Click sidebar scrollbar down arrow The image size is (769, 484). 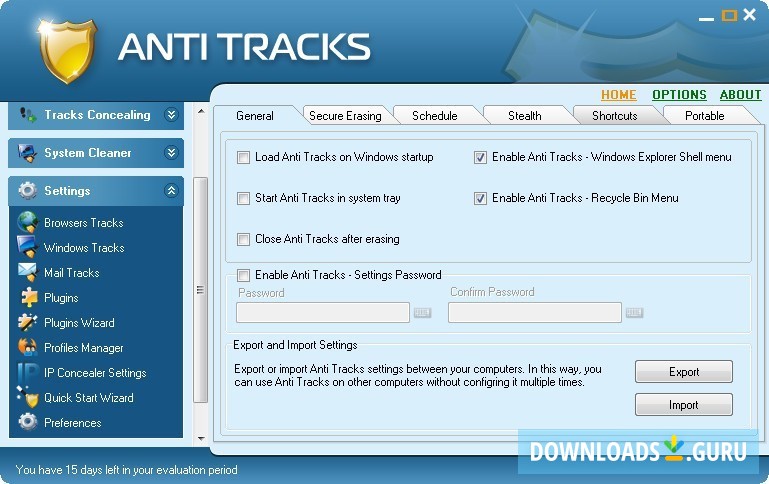(x=201, y=438)
